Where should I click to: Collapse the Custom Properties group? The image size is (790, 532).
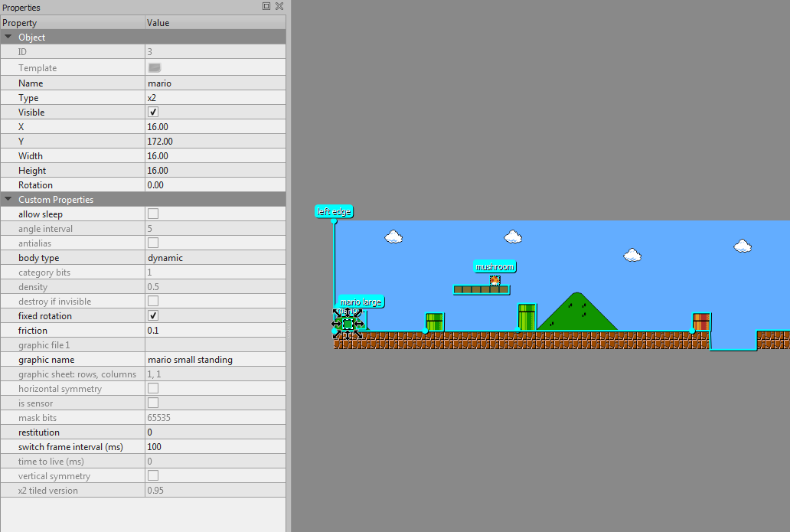pyautogui.click(x=8, y=199)
